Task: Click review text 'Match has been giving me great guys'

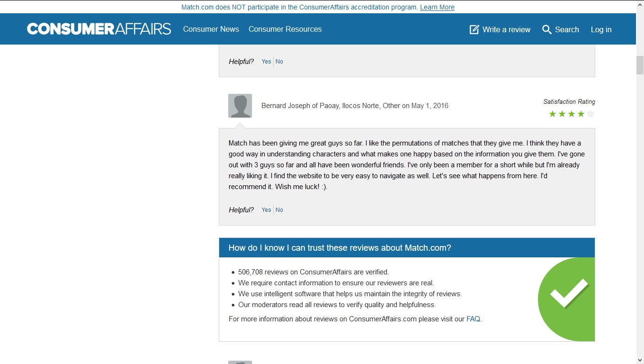Action: (x=407, y=165)
